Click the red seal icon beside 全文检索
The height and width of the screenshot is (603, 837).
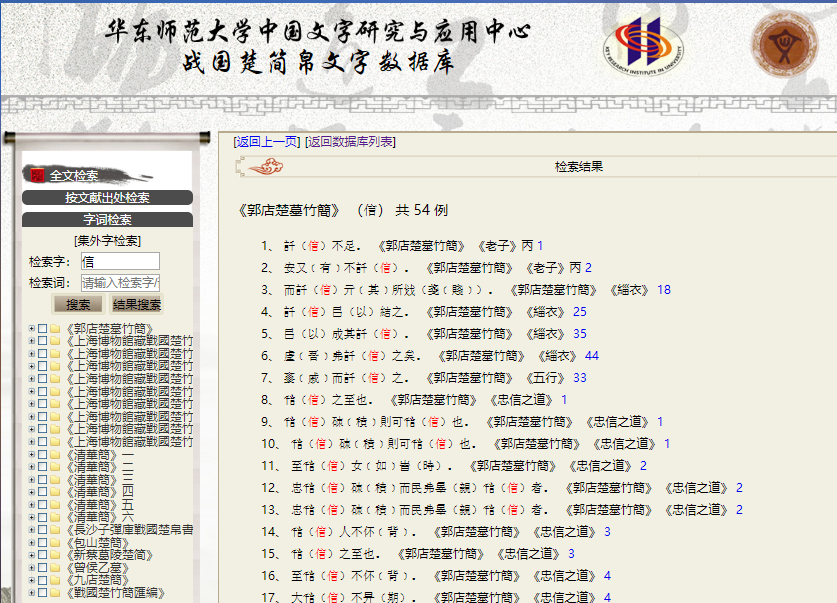click(37, 175)
